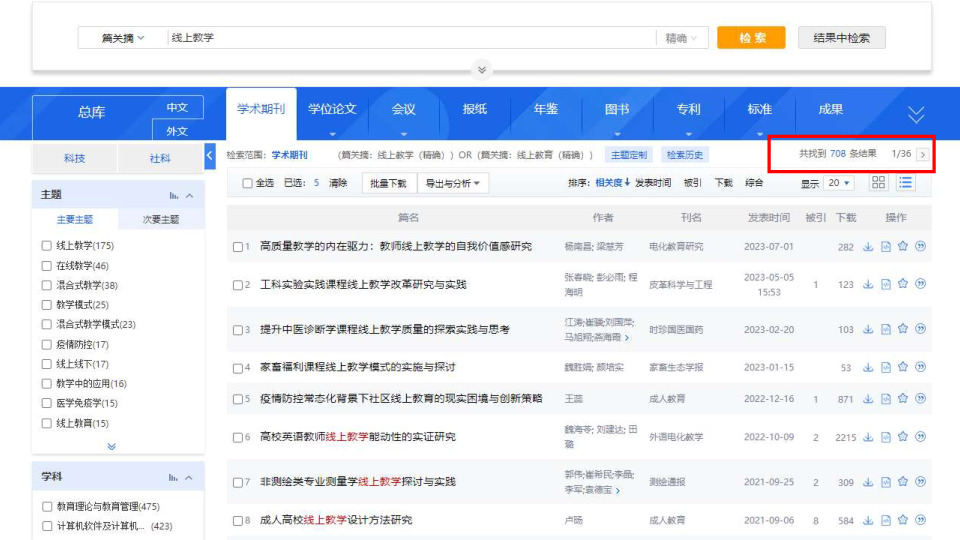The image size is (960, 540).
Task: Favorite the 家畜福利课程 article
Action: [902, 367]
